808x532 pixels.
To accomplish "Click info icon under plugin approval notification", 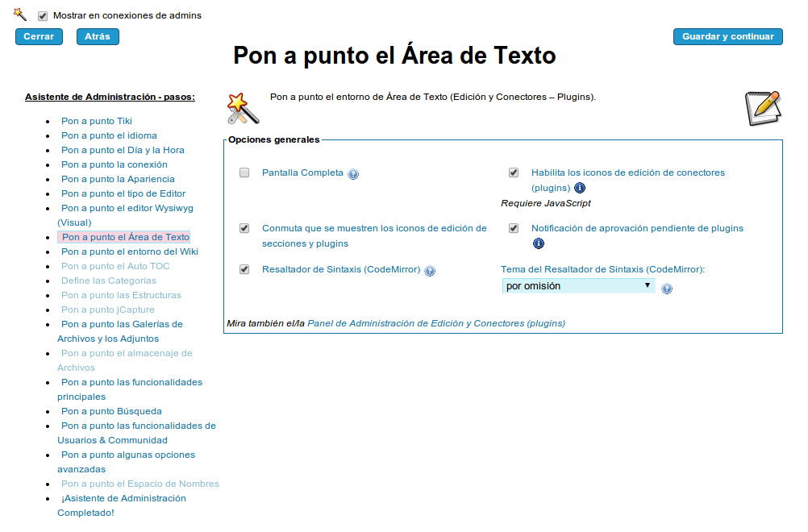I will click(x=539, y=243).
